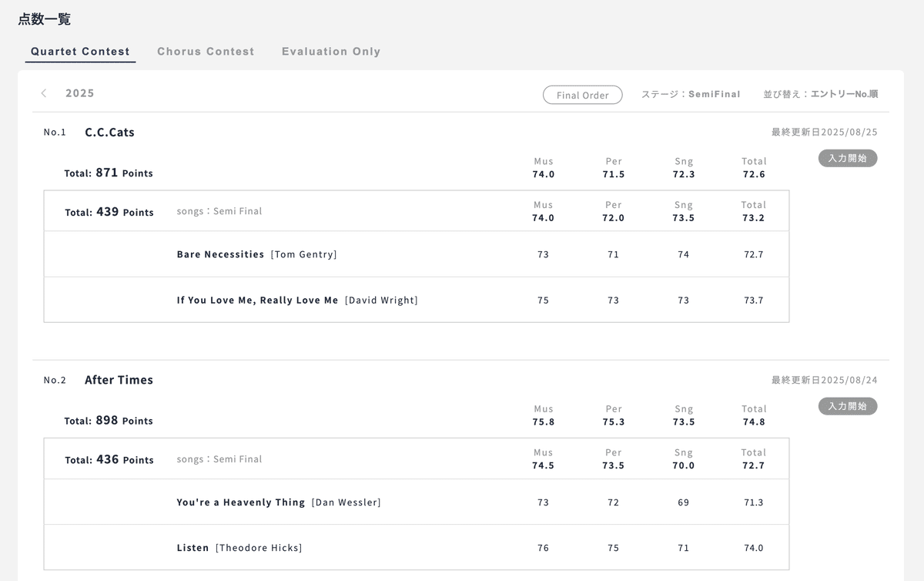924x581 pixels.
Task: Click C.C.Cats songs: Semi Final header
Action: (219, 211)
